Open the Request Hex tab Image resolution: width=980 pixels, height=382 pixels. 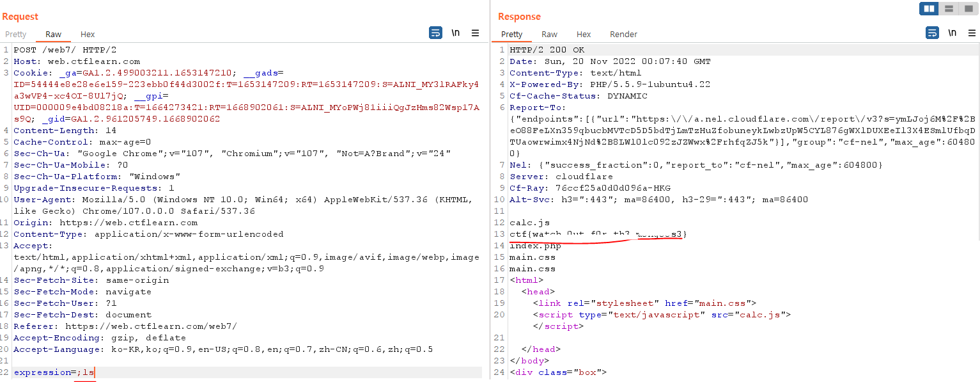tap(88, 34)
